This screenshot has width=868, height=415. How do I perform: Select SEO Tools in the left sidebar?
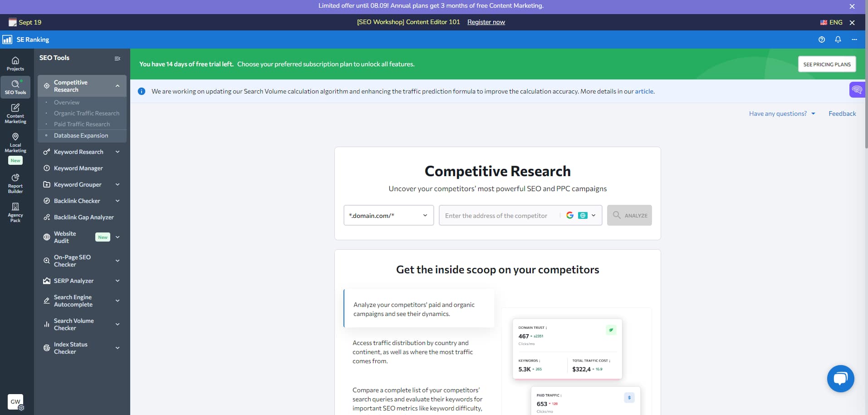click(15, 87)
